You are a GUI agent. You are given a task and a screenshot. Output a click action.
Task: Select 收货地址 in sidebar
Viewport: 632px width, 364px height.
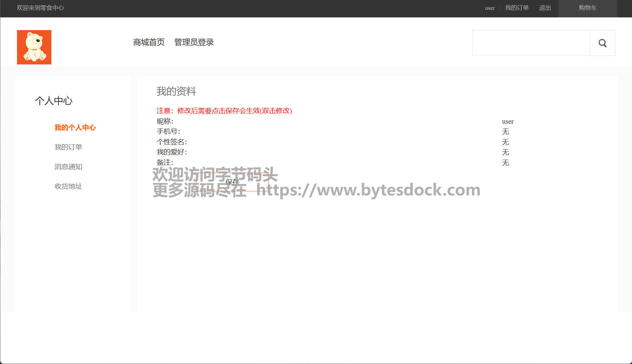click(x=68, y=186)
